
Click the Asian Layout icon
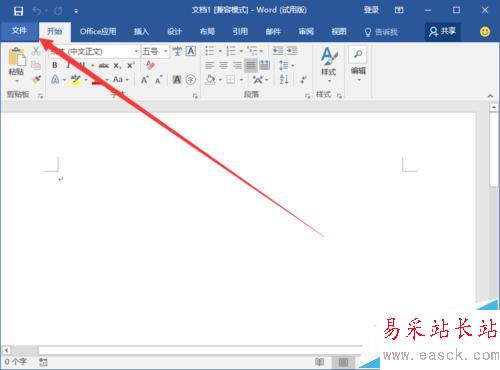point(258,80)
